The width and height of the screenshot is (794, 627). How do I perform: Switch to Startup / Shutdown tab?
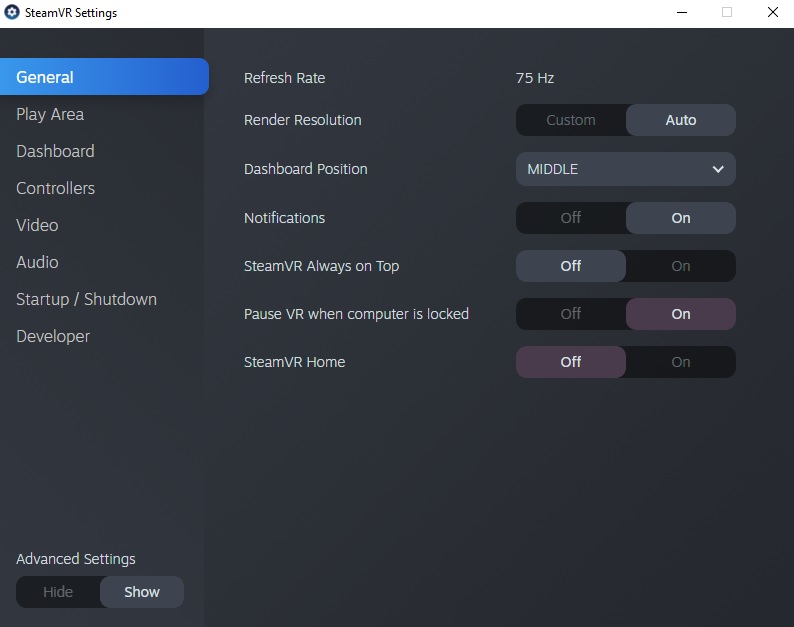[86, 299]
